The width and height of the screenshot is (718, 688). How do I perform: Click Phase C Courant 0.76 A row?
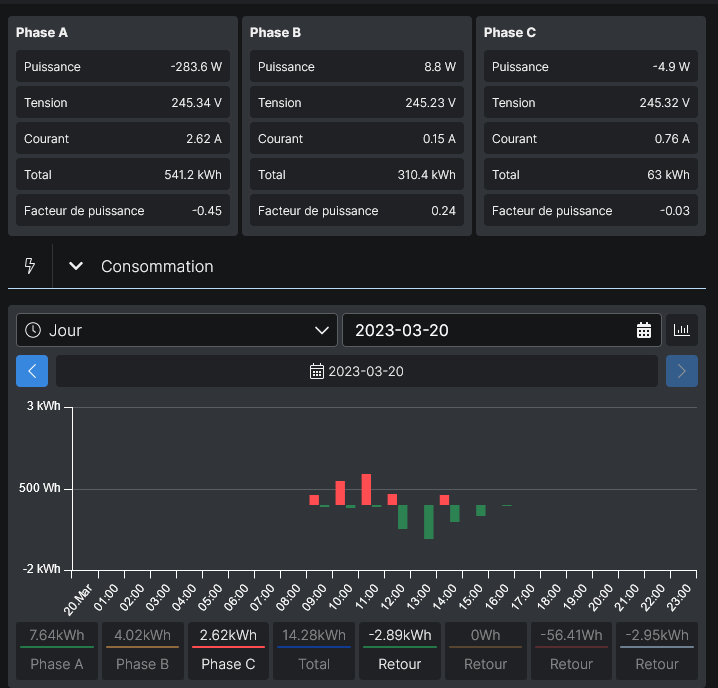(x=591, y=138)
